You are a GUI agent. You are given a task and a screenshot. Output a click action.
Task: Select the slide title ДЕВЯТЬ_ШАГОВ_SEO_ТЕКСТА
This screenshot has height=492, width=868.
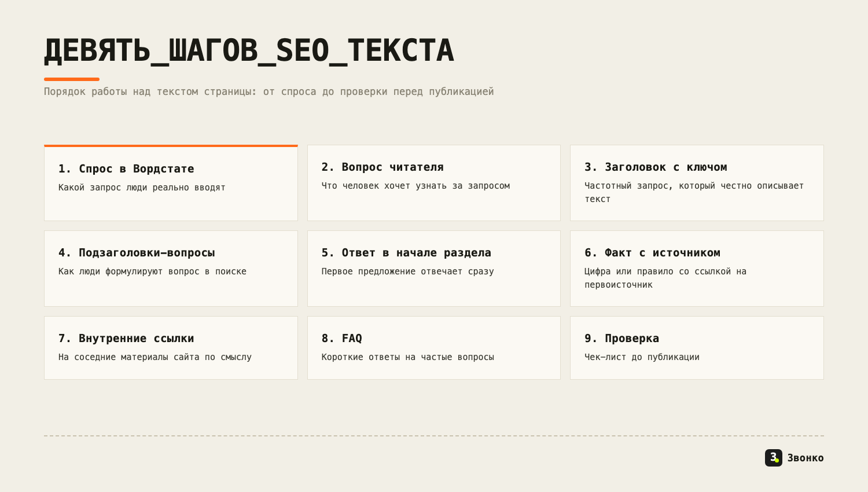pos(249,51)
